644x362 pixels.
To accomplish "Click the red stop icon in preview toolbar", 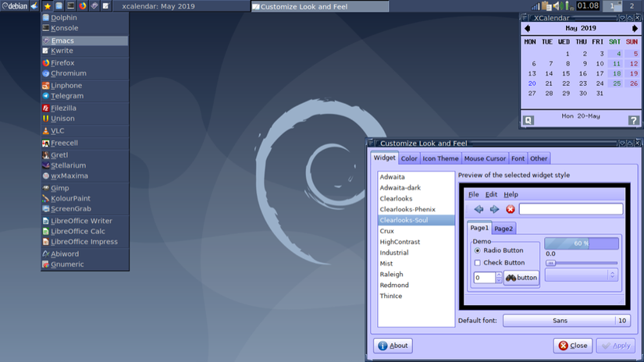I will coord(510,209).
